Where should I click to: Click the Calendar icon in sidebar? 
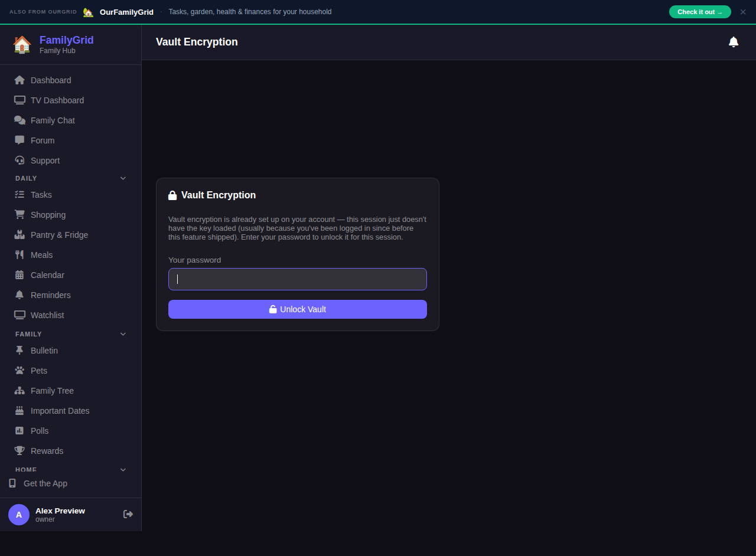click(x=19, y=275)
